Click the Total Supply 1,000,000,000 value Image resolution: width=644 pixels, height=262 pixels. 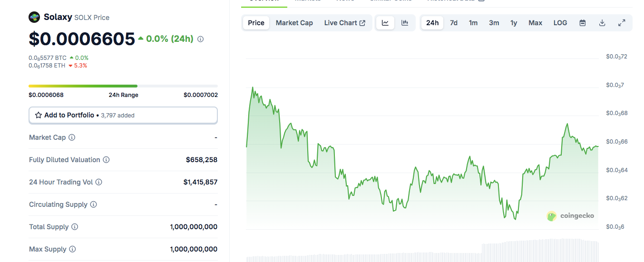[x=194, y=227]
